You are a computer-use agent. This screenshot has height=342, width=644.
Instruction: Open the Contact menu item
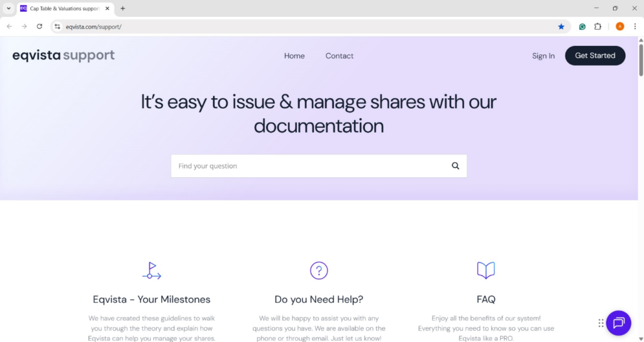coord(339,56)
